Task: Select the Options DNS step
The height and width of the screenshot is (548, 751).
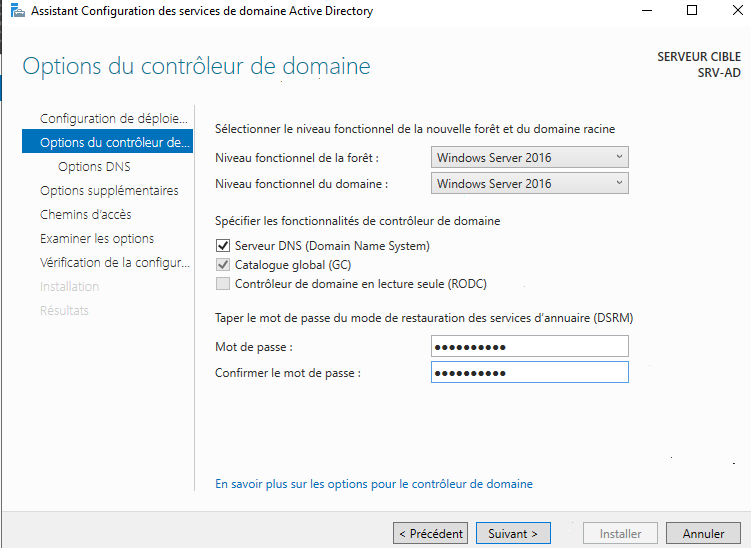Action: point(94,167)
